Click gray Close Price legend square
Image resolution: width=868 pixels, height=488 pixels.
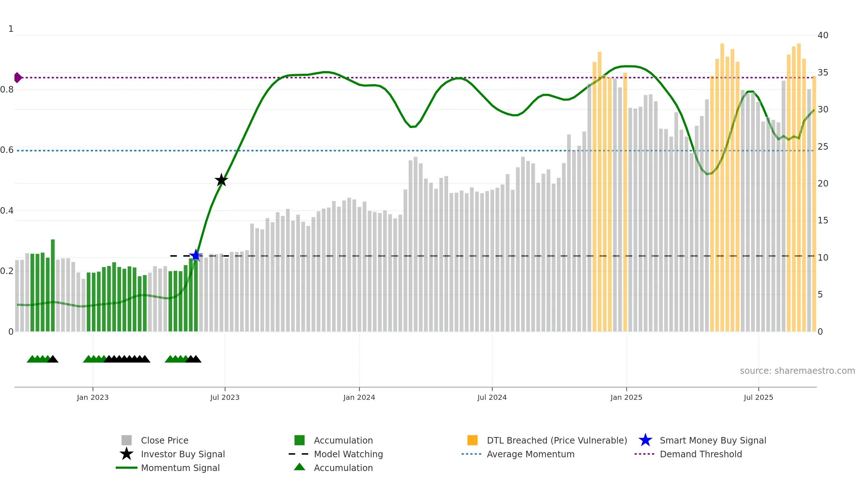pyautogui.click(x=127, y=440)
